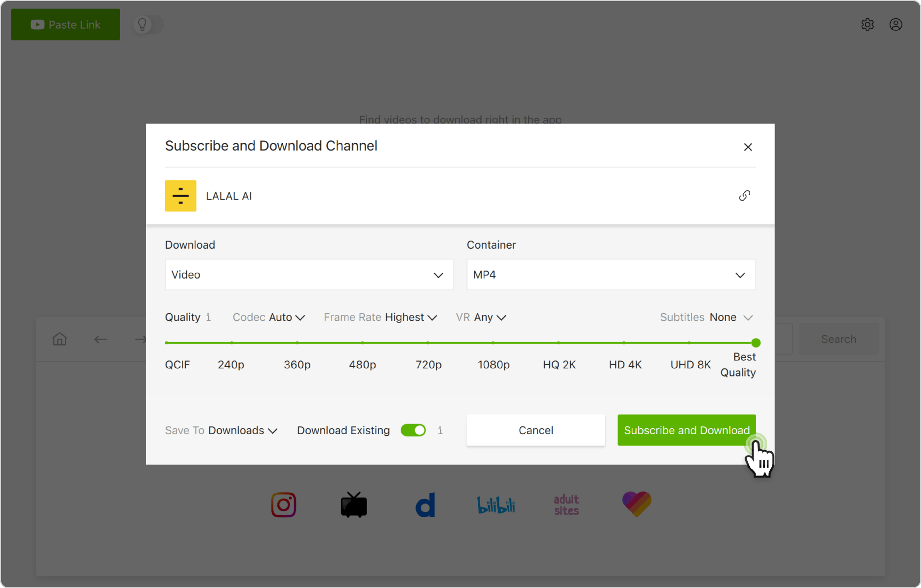
Task: Click the Instagram icon
Action: click(x=283, y=505)
